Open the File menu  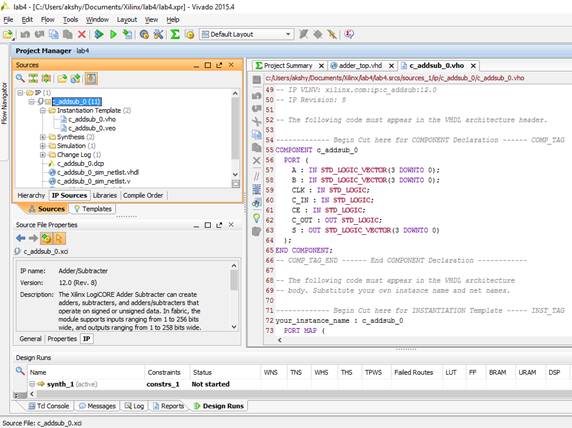pos(8,19)
